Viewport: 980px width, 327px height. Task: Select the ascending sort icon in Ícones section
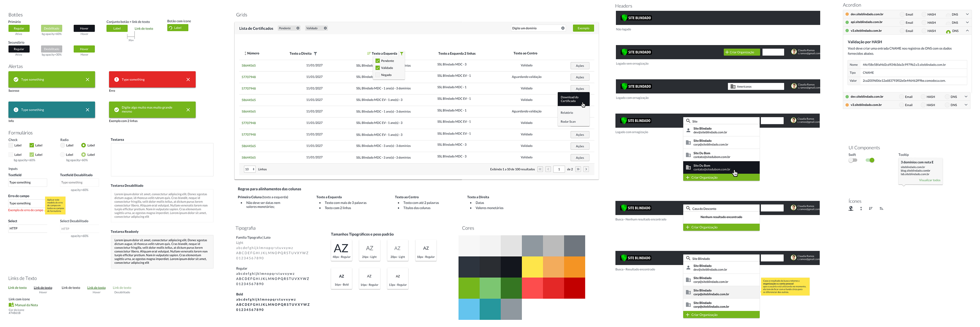(x=881, y=208)
